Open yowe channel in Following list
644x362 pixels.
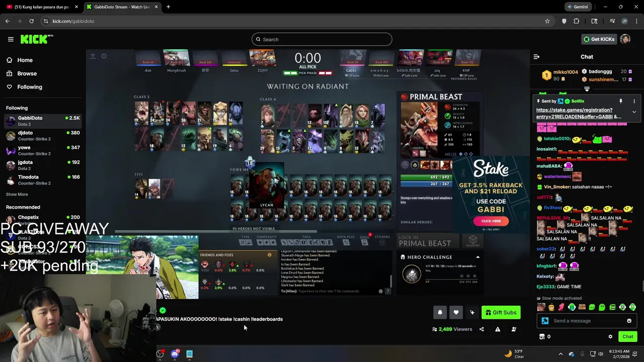(43, 150)
